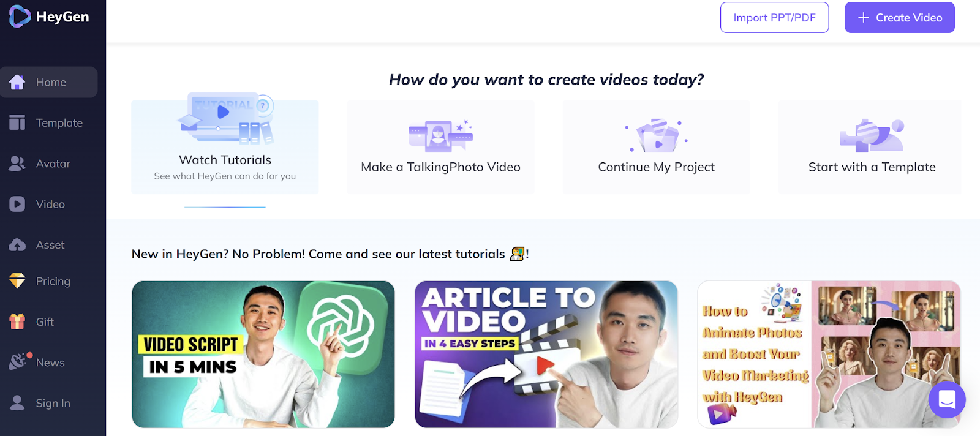Viewport: 980px width, 436px height.
Task: Select Continue My Project label
Action: click(x=656, y=167)
